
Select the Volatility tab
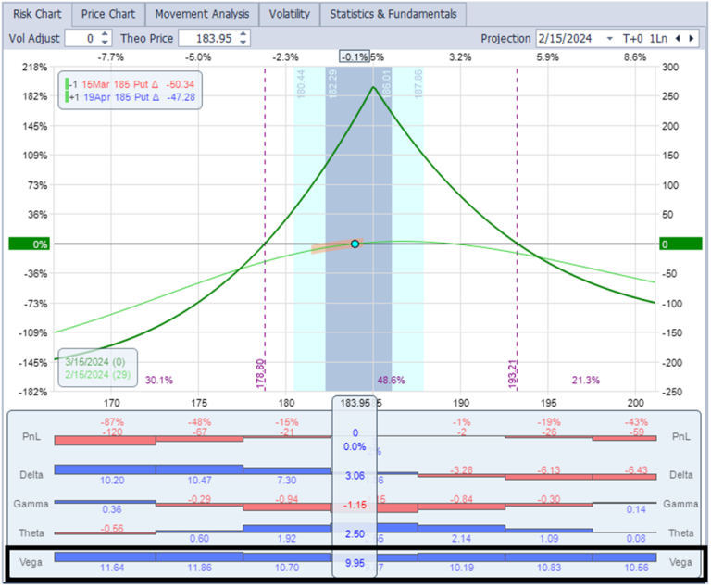click(290, 14)
